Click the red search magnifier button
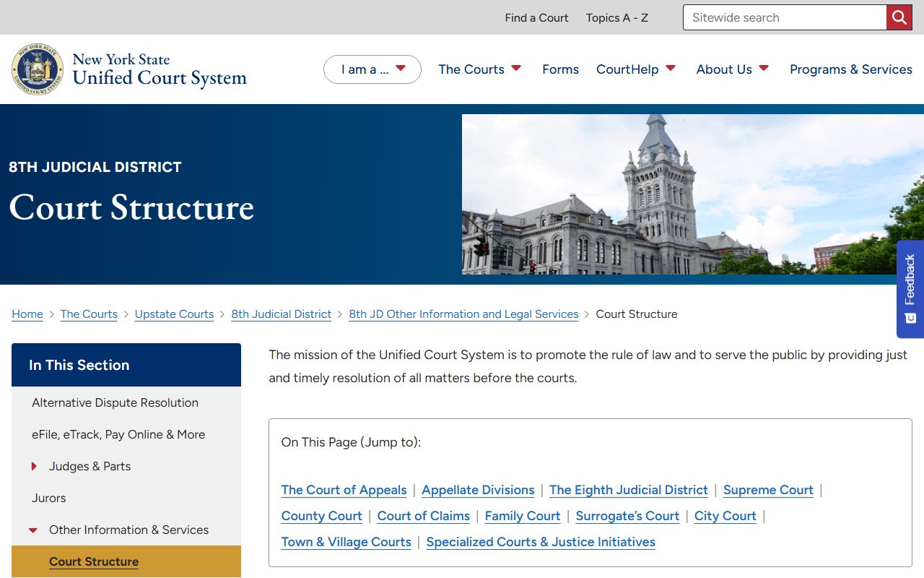 (x=899, y=17)
